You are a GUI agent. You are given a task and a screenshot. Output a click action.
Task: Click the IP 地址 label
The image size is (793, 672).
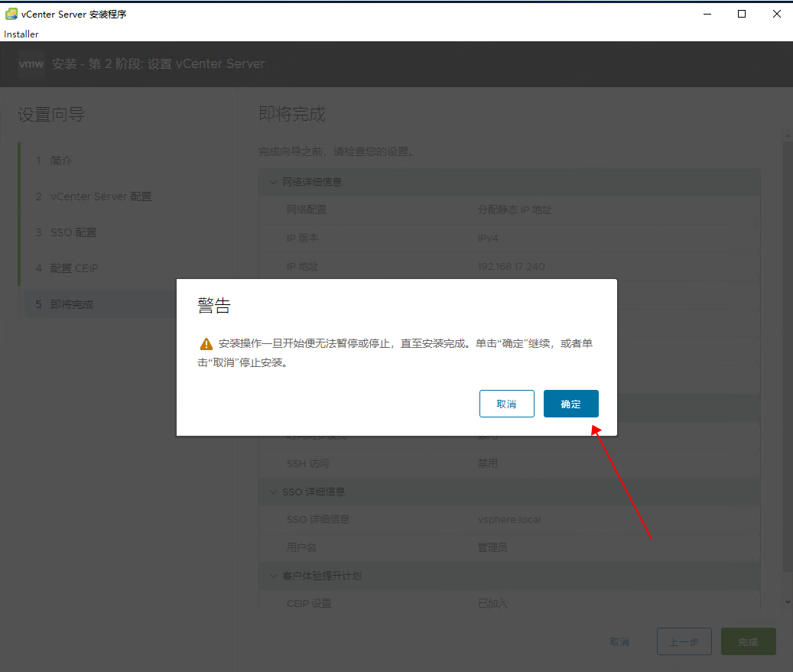click(302, 267)
